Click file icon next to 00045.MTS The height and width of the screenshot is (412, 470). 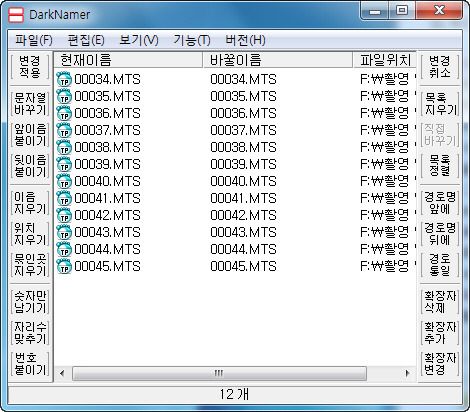click(x=64, y=266)
